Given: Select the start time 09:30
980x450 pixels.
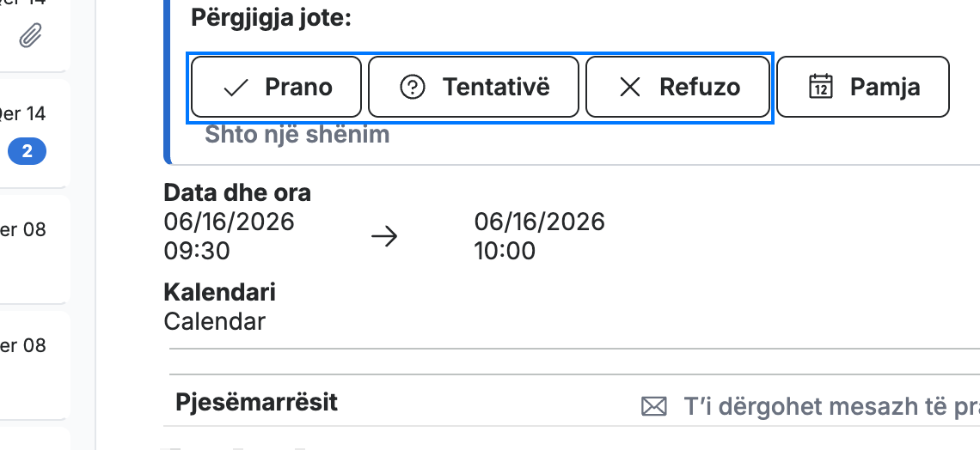Looking at the screenshot, I should pyautogui.click(x=197, y=251).
